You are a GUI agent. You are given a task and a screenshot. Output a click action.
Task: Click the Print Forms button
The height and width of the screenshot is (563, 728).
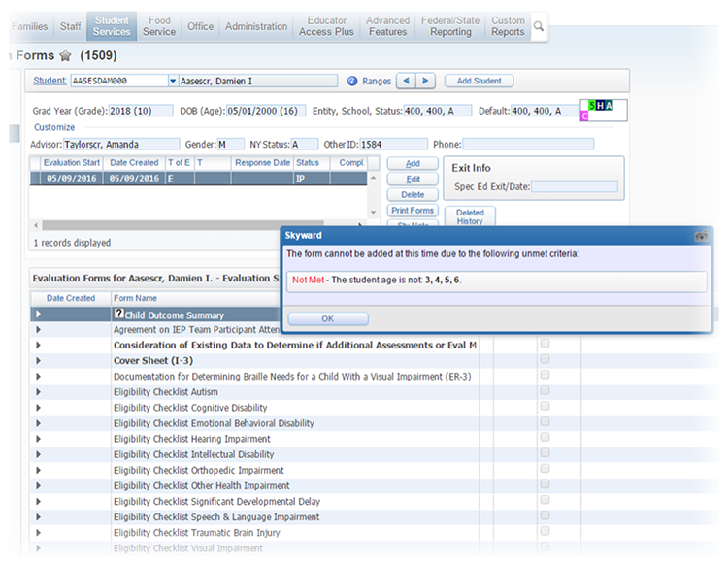[413, 211]
